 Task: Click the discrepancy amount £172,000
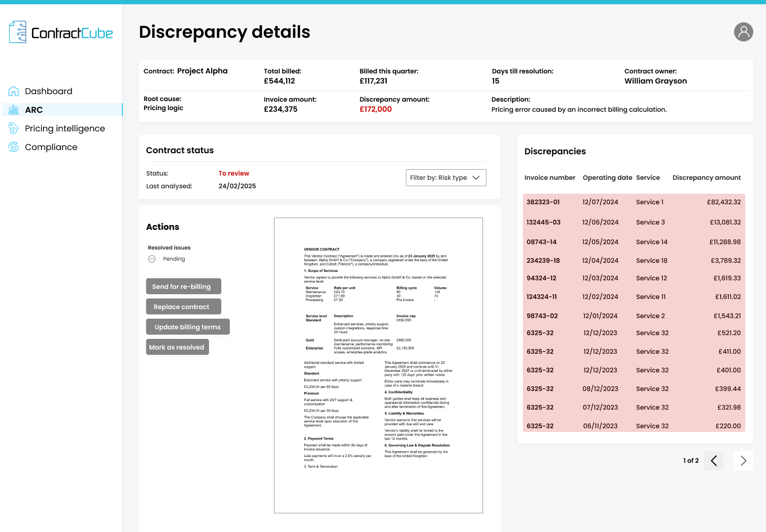[376, 109]
